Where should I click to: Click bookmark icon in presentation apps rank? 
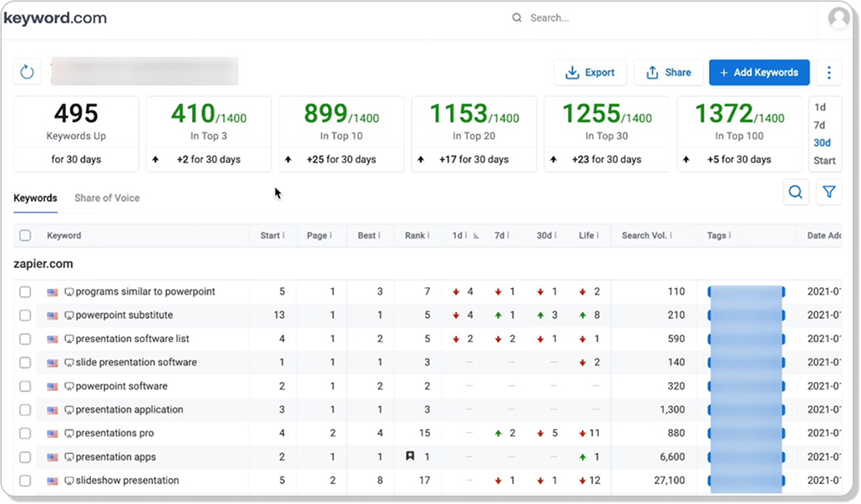click(410, 456)
